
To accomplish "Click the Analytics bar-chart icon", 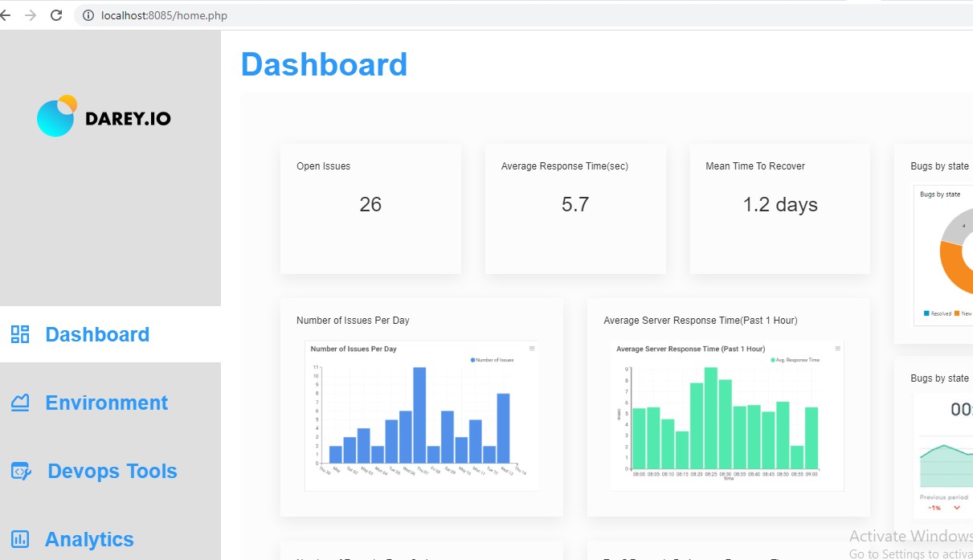I will tap(20, 538).
